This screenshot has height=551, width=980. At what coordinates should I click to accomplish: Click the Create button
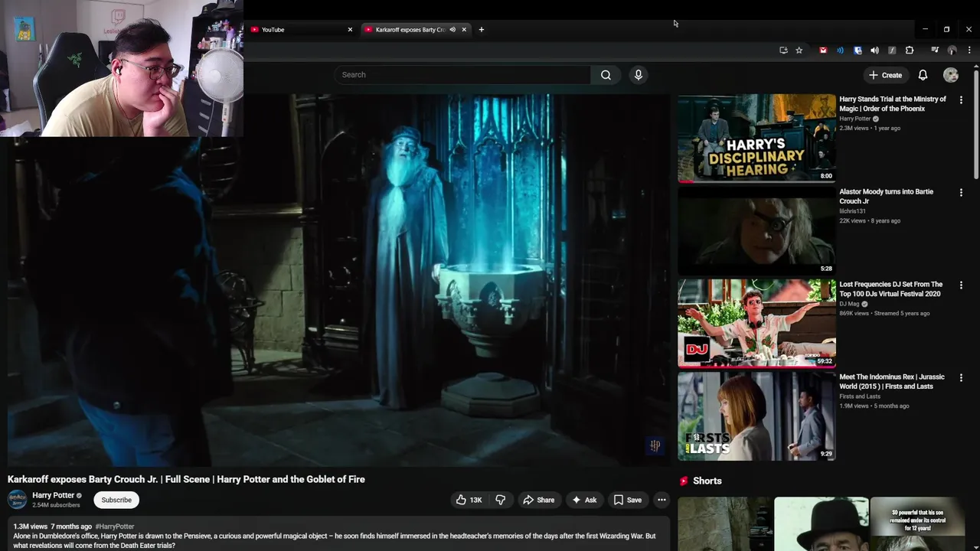pos(886,75)
